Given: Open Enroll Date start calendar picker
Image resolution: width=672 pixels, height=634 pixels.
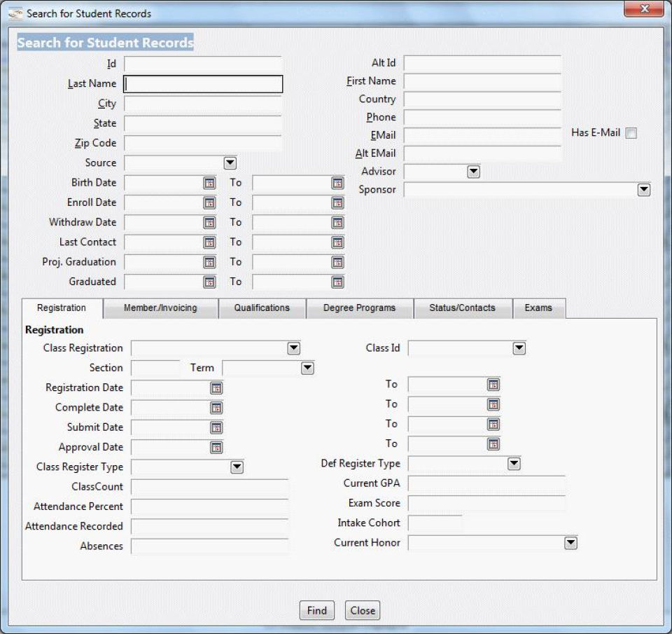Looking at the screenshot, I should (x=209, y=203).
